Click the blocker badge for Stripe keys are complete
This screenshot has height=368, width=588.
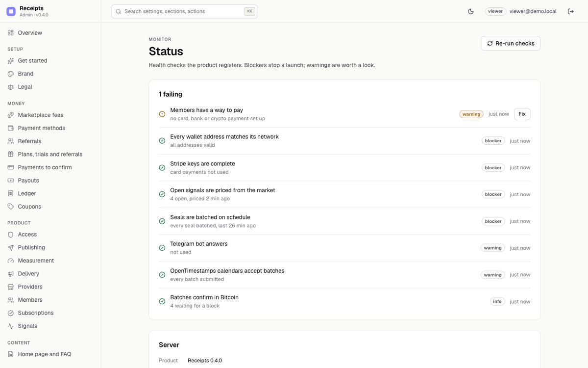pos(493,168)
